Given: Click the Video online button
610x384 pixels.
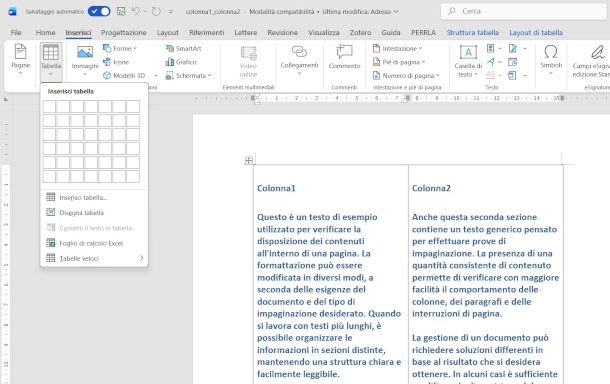Looking at the screenshot, I should (249, 61).
